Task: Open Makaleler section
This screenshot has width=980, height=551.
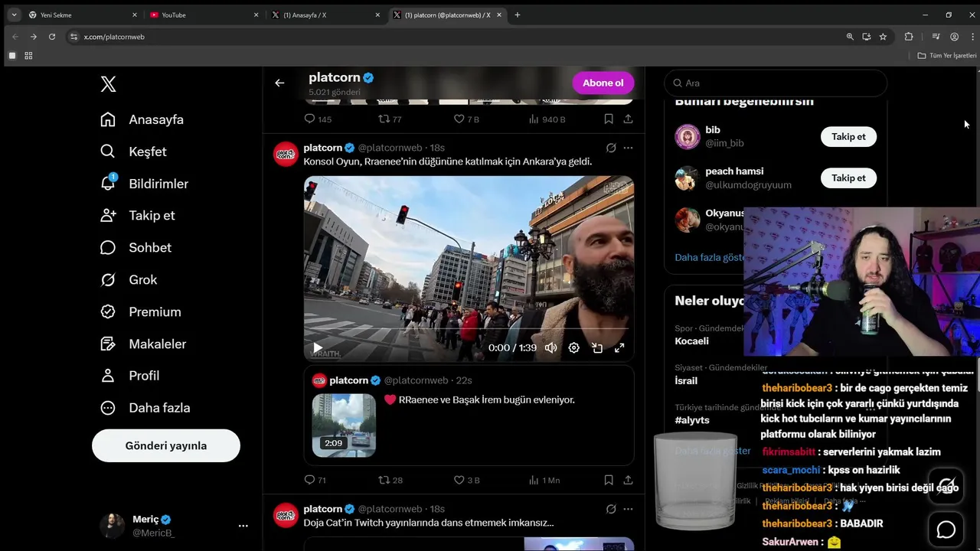Action: 143,344
